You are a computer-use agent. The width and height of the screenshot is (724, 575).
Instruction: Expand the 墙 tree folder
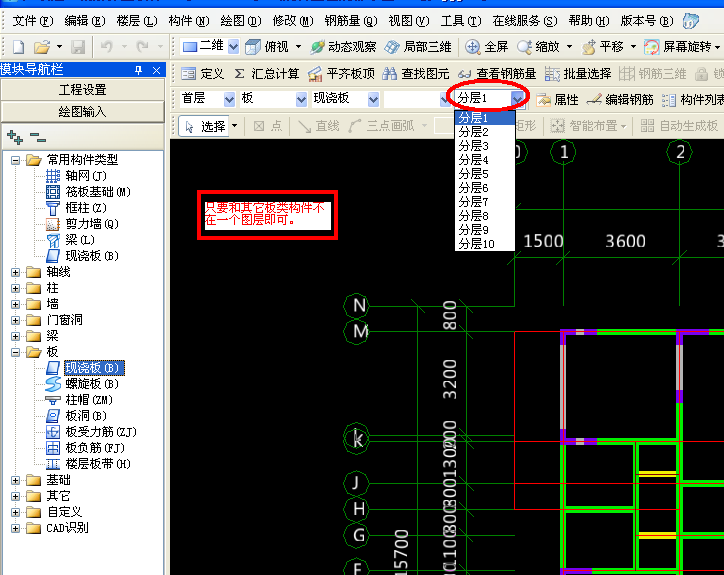[15, 304]
